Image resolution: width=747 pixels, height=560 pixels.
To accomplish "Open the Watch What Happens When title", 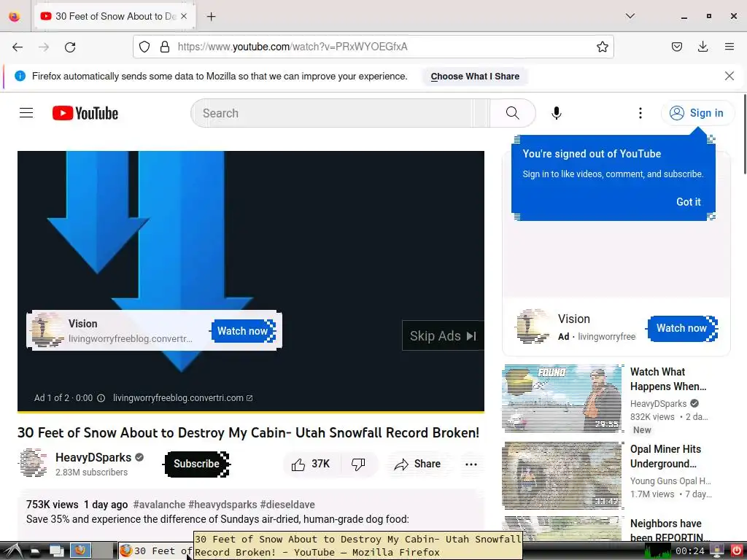I will pos(668,379).
